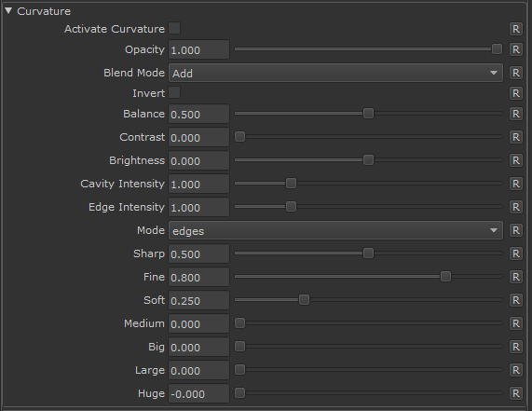
Task: Reset the Huge parameter with its R button
Action: 516,393
